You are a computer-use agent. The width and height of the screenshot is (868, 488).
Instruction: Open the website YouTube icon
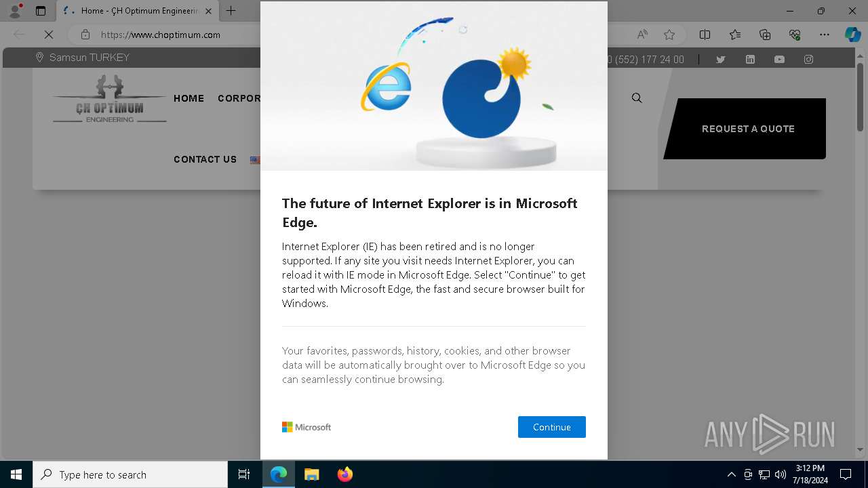pyautogui.click(x=779, y=60)
